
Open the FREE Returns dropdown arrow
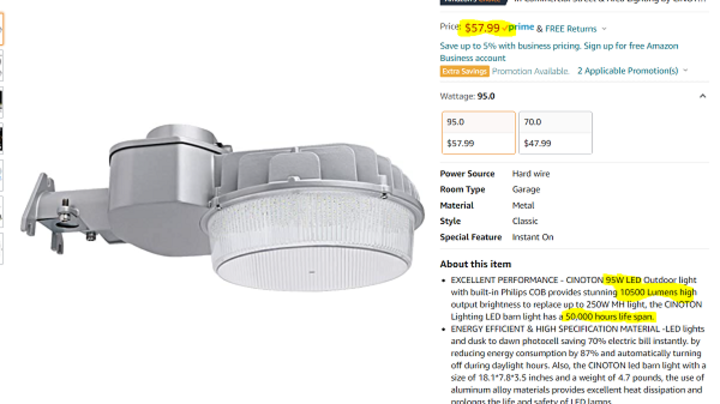(604, 28)
